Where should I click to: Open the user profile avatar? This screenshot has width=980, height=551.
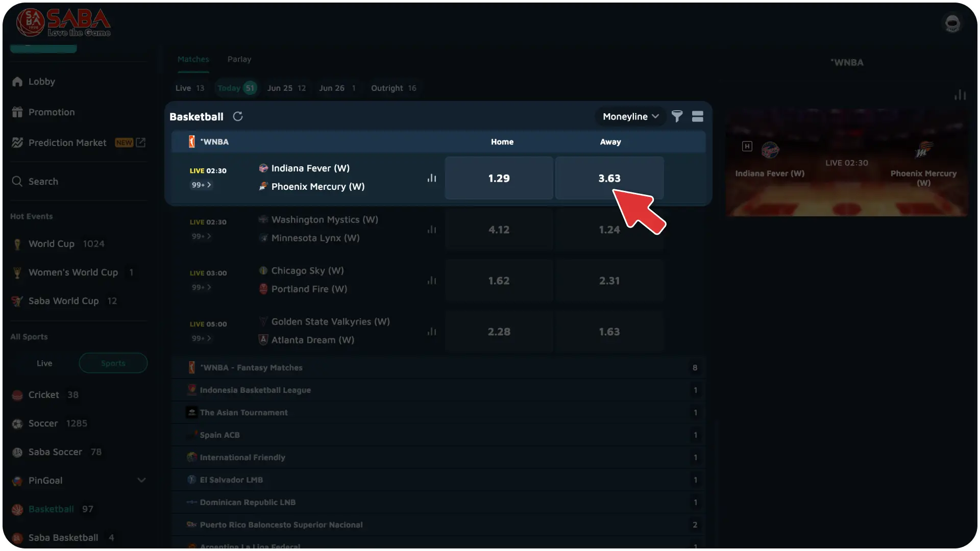tap(952, 23)
